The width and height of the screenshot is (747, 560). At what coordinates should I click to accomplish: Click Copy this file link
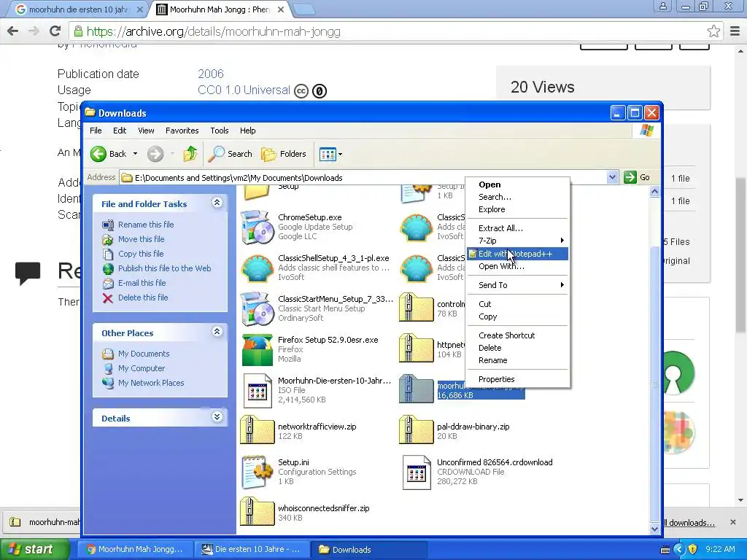click(x=141, y=254)
